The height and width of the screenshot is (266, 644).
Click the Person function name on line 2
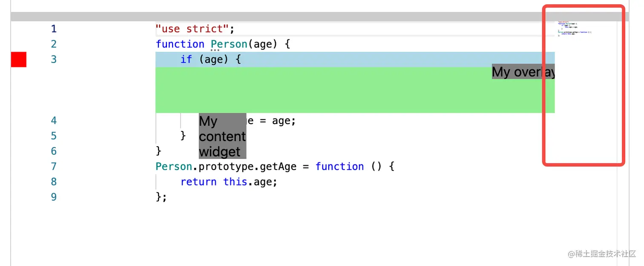229,44
